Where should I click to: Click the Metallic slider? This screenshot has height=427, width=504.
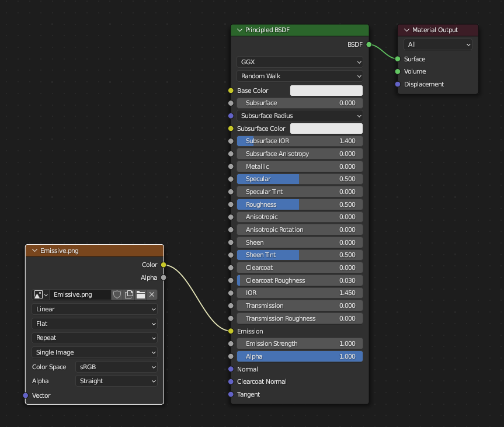tap(300, 166)
